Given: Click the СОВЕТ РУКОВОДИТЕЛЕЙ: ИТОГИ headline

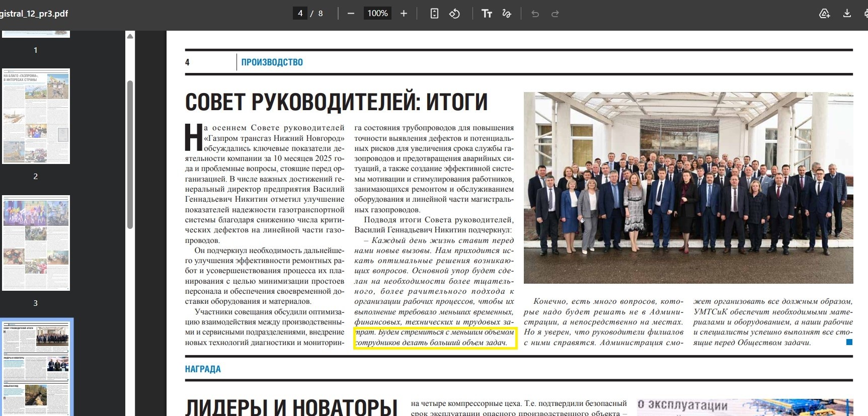Looking at the screenshot, I should click(x=336, y=102).
